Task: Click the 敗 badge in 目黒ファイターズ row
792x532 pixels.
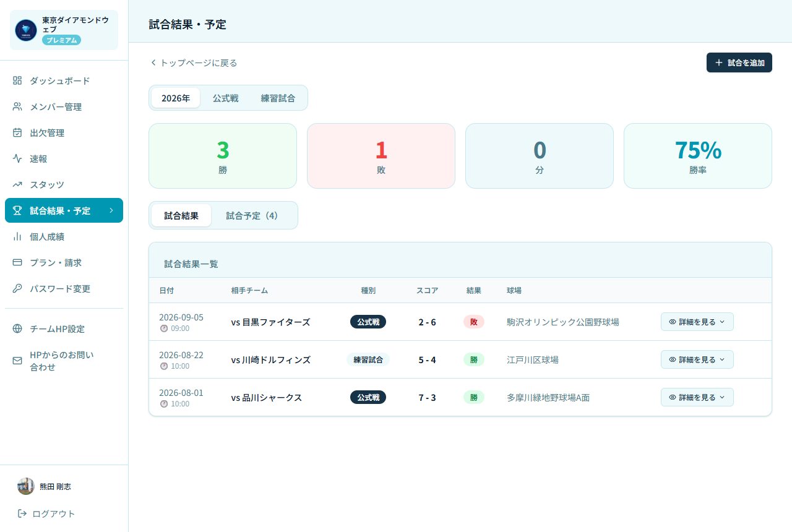Action: 474,322
